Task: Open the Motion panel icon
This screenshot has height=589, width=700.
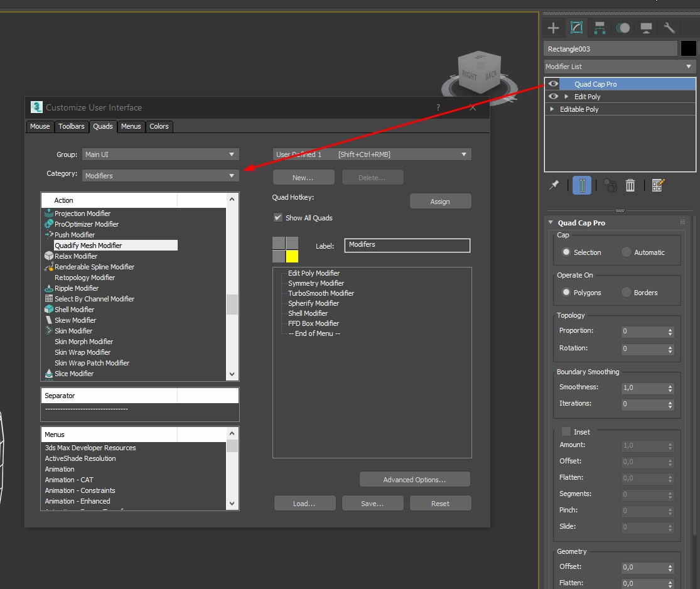Action: (623, 28)
